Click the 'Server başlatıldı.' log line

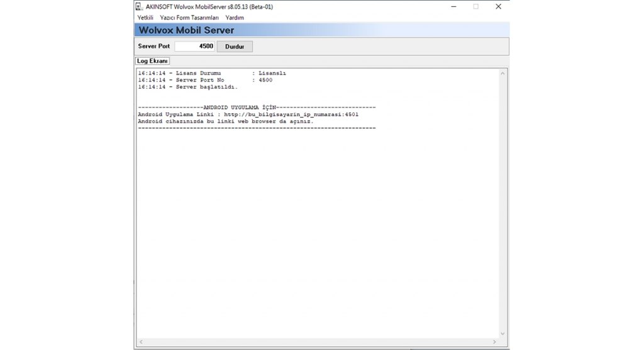pos(187,87)
